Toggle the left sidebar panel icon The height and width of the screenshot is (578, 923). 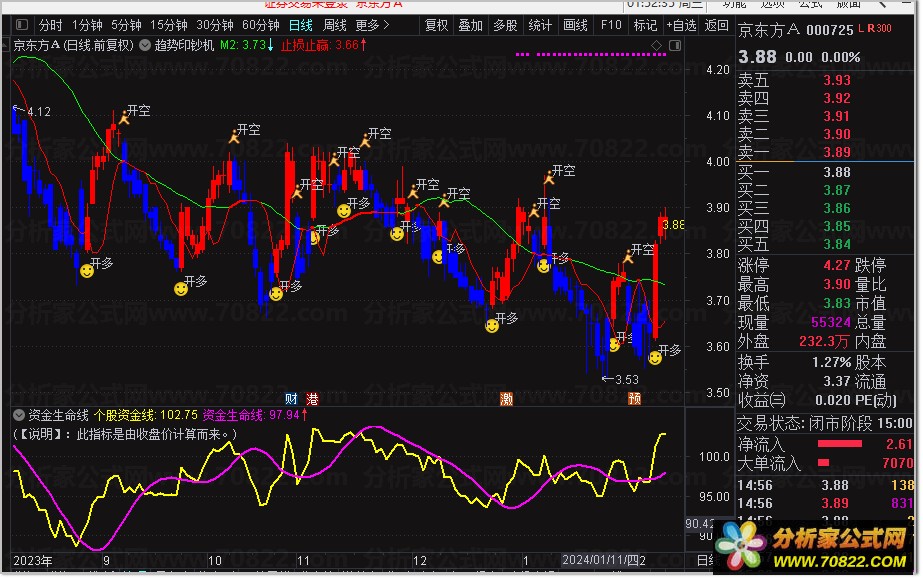point(22,25)
